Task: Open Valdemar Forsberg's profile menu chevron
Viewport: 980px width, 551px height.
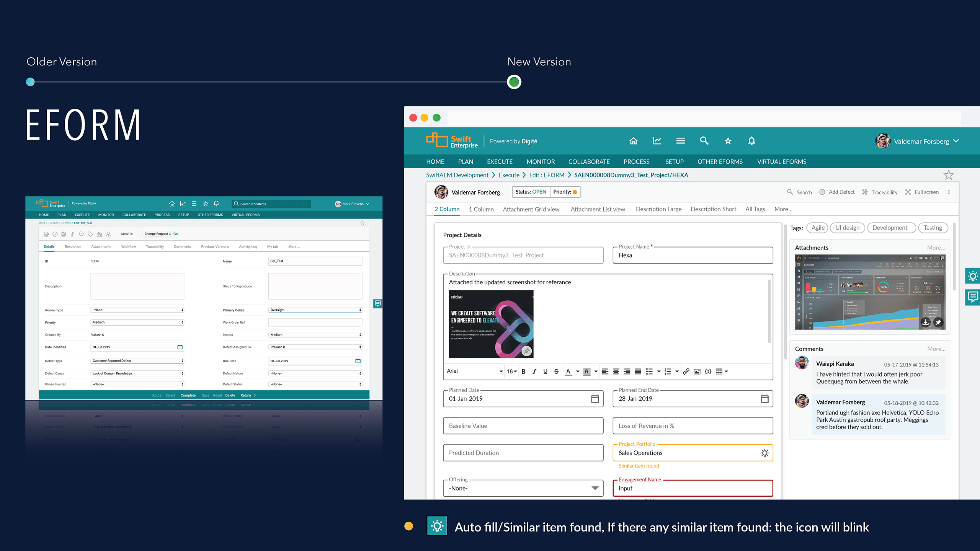Action: click(957, 141)
